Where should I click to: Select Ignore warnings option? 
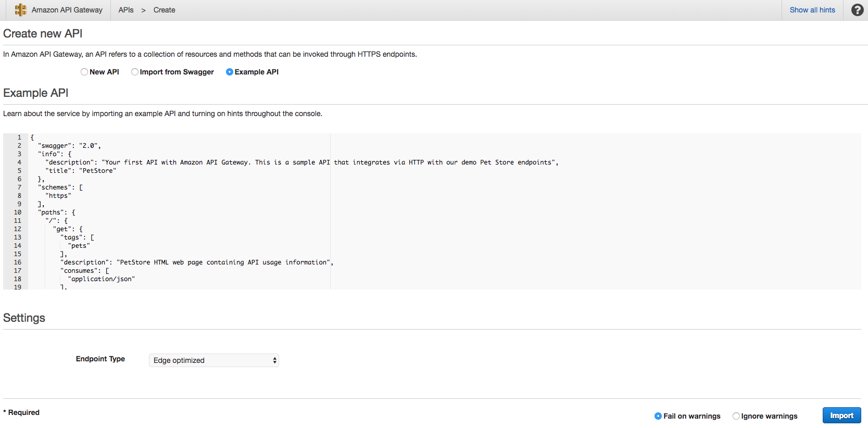tap(736, 416)
